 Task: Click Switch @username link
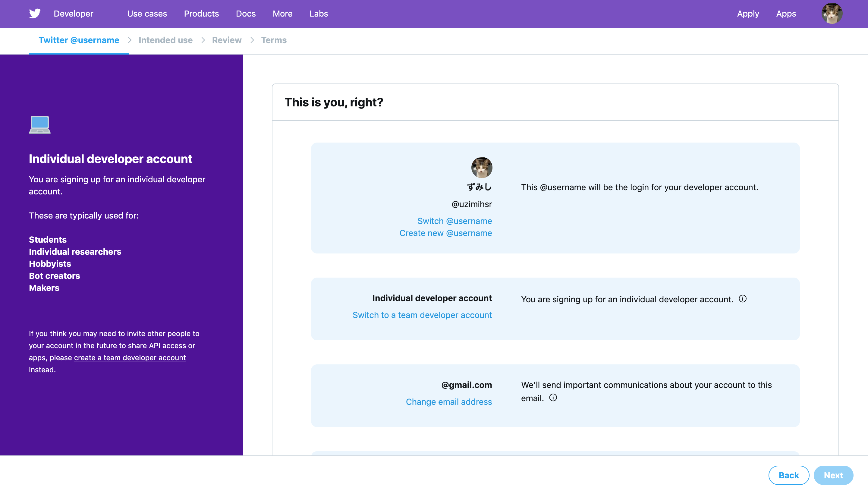click(454, 221)
